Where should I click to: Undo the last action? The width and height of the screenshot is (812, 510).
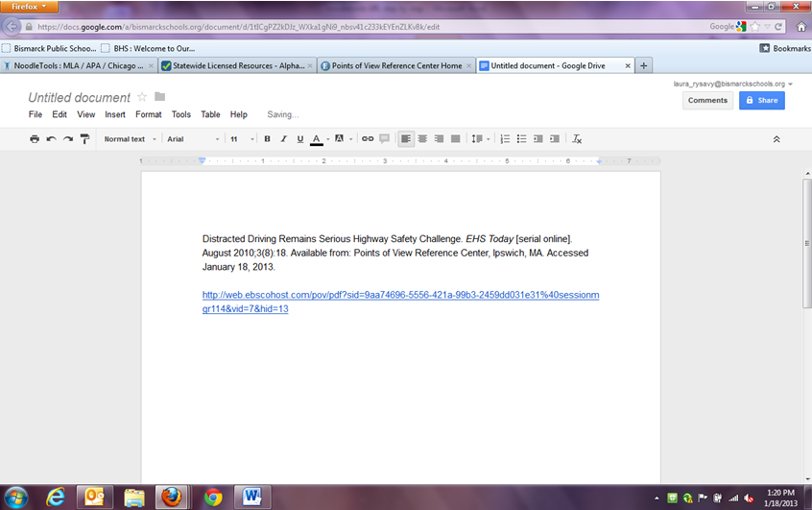pos(51,139)
